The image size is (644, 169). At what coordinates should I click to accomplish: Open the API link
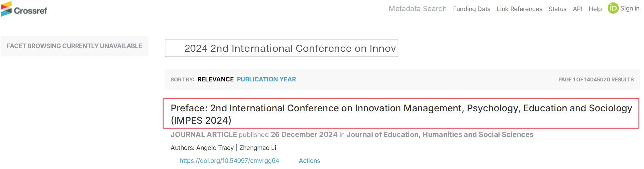[x=577, y=9]
